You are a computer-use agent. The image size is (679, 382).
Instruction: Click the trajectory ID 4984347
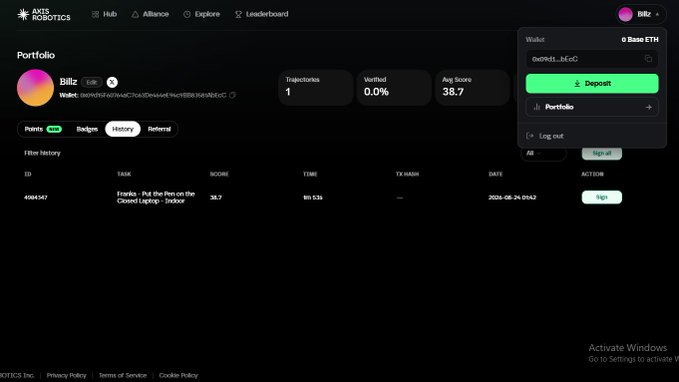(36, 197)
